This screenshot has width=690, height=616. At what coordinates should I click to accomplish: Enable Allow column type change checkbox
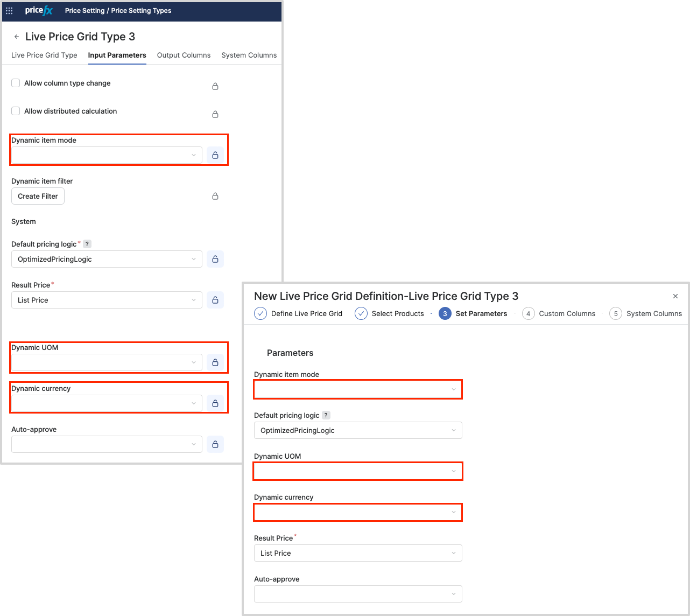point(16,83)
